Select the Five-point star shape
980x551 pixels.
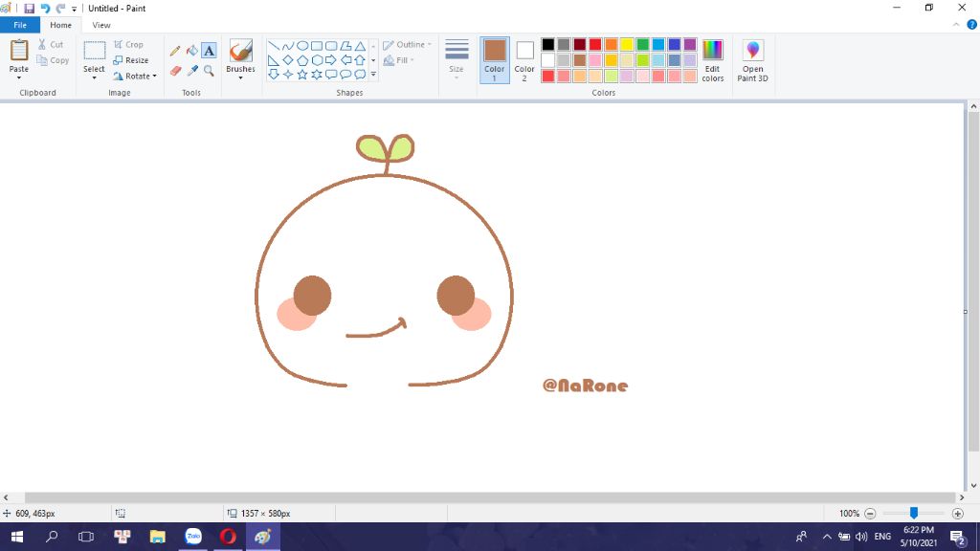[301, 75]
